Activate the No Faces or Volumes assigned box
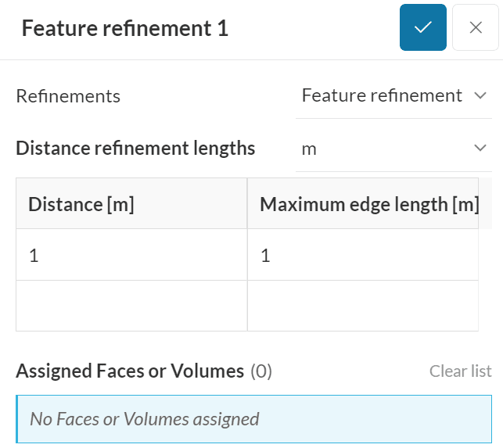The image size is (503, 448). click(254, 419)
